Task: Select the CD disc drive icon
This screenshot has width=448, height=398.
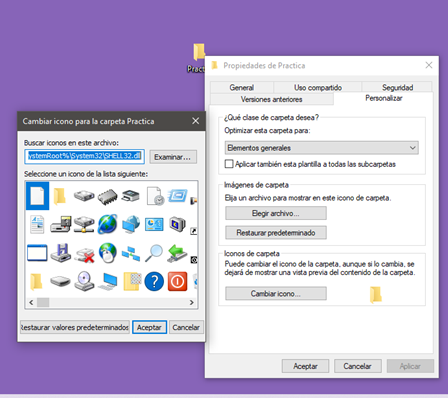Action: (x=84, y=281)
